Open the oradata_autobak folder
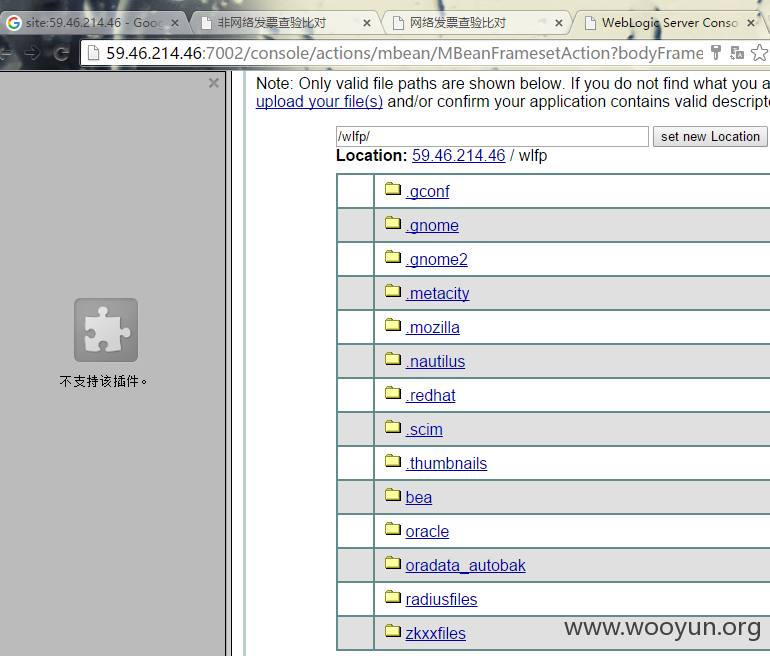The image size is (770, 656). pos(466,566)
